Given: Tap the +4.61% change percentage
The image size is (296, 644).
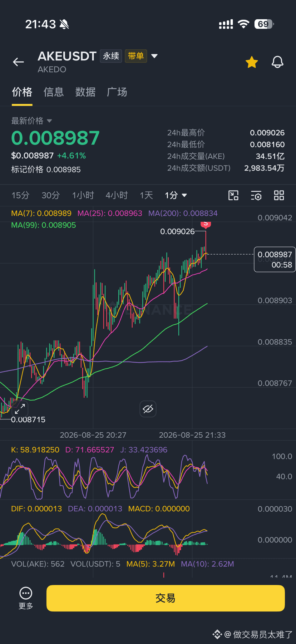Looking at the screenshot, I should pos(71,156).
